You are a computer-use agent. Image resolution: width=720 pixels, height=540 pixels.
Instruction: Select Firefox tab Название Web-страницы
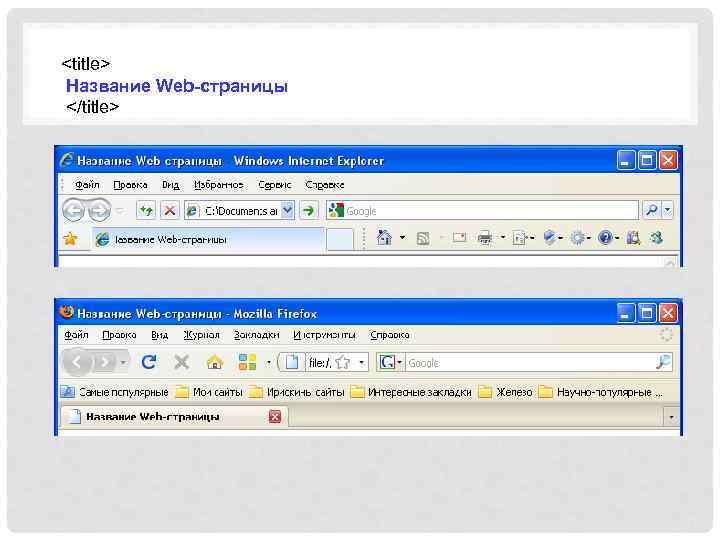click(x=174, y=416)
